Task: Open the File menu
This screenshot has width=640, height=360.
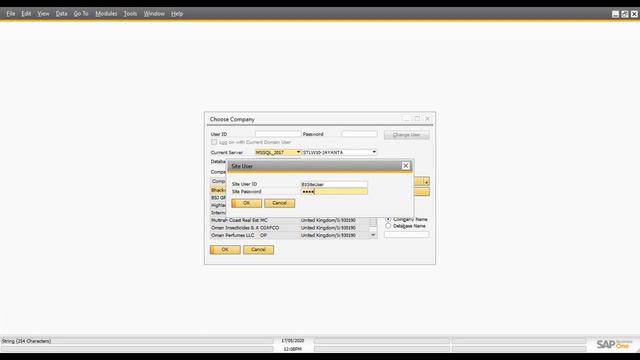Action: click(11, 13)
